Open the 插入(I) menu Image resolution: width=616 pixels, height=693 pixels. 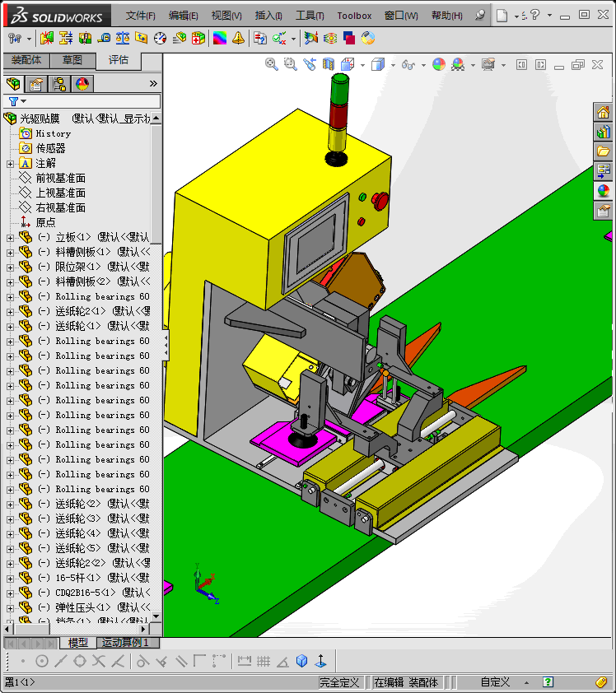tap(268, 16)
